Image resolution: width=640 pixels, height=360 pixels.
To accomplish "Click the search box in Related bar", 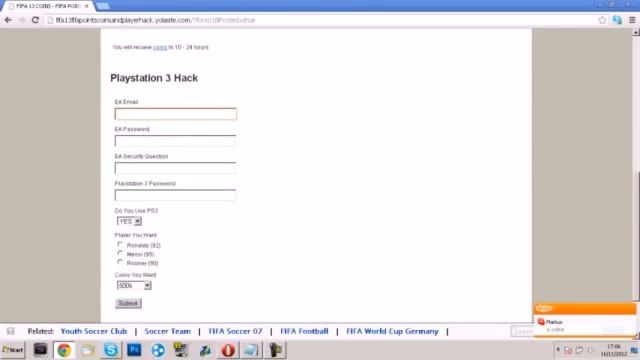I will (x=522, y=331).
